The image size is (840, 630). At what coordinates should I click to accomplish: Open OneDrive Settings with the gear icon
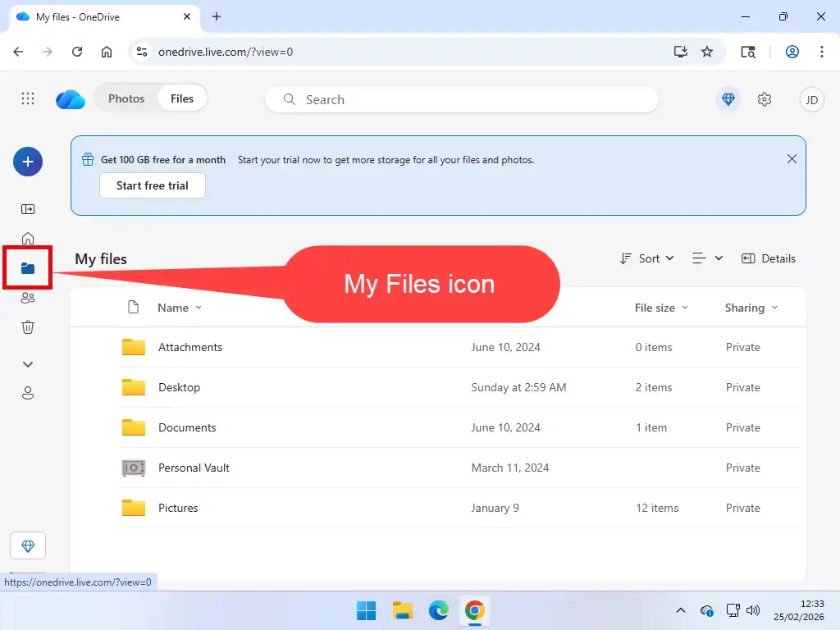pos(765,98)
